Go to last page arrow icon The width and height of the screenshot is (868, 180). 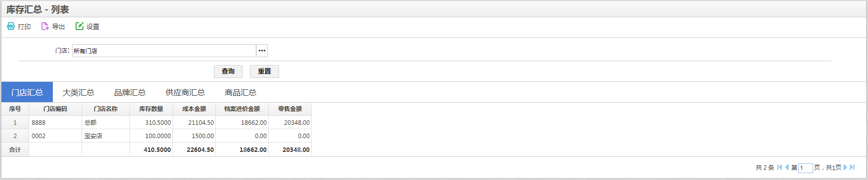click(x=852, y=167)
